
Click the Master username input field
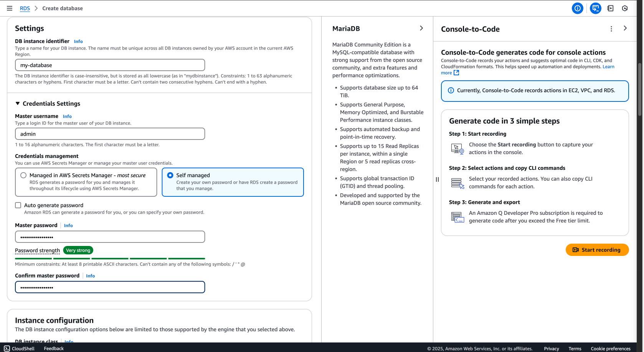[110, 134]
